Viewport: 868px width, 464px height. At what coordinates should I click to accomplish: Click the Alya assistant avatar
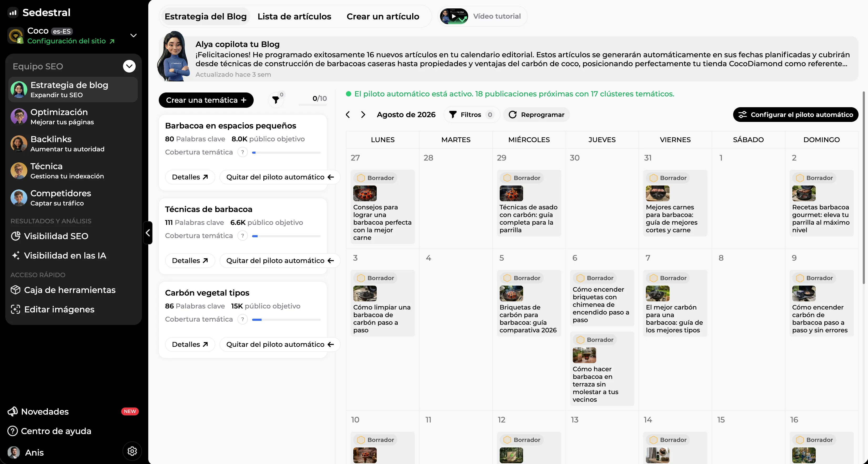(174, 56)
